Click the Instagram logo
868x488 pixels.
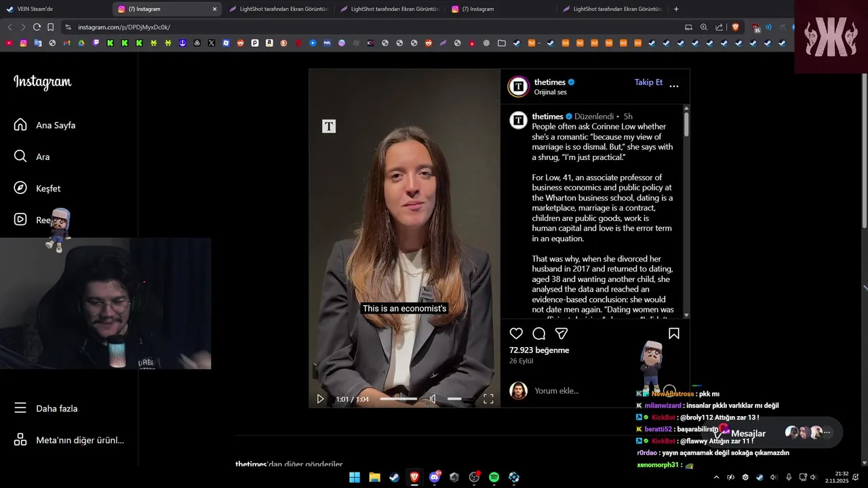[42, 82]
